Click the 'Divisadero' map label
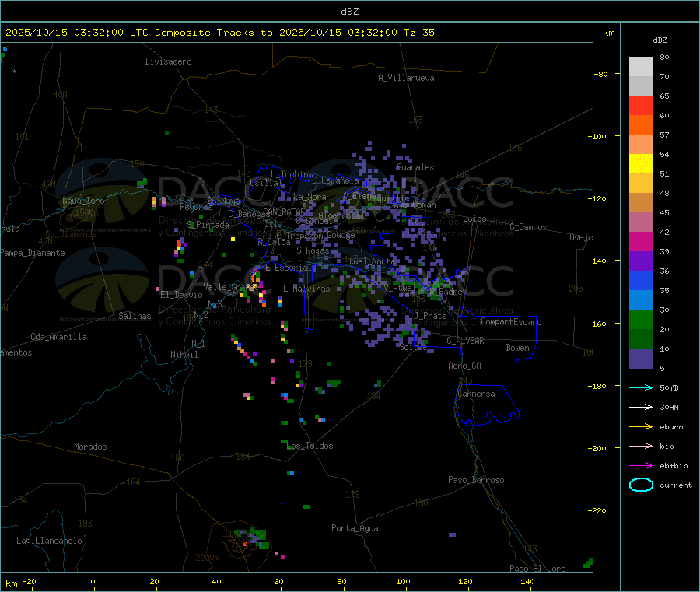The width and height of the screenshot is (700, 592). coord(168,61)
